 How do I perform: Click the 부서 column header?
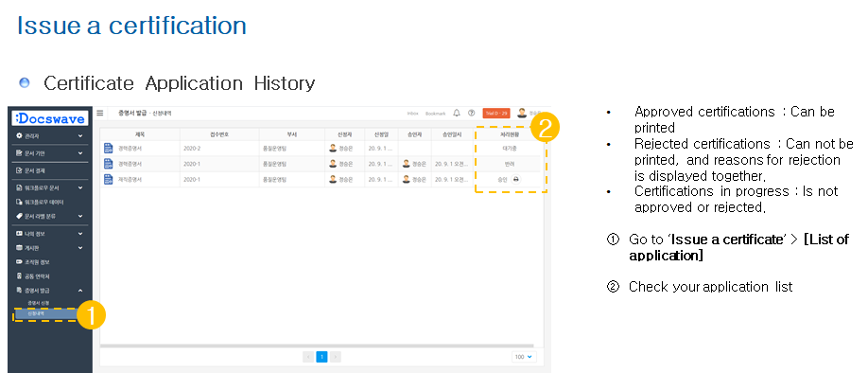tap(292, 134)
